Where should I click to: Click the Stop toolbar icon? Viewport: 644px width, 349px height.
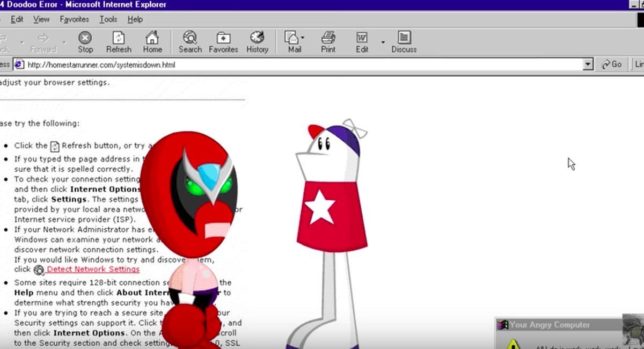click(x=85, y=42)
